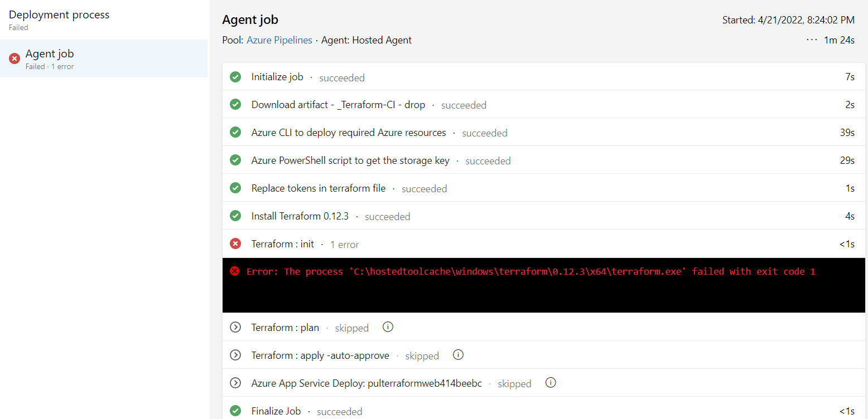Click the success icon beside Finalize Job
The width and height of the screenshot is (868, 419).
(x=235, y=410)
